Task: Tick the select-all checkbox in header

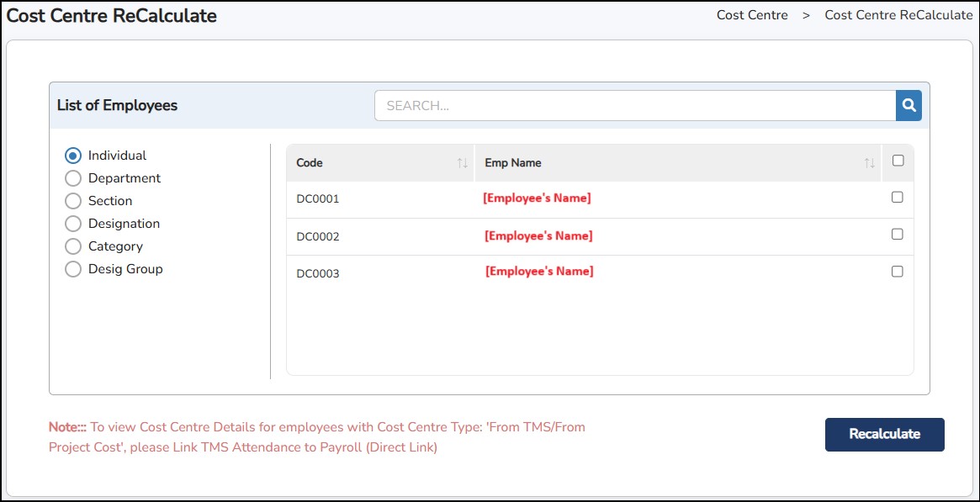Action: (898, 161)
